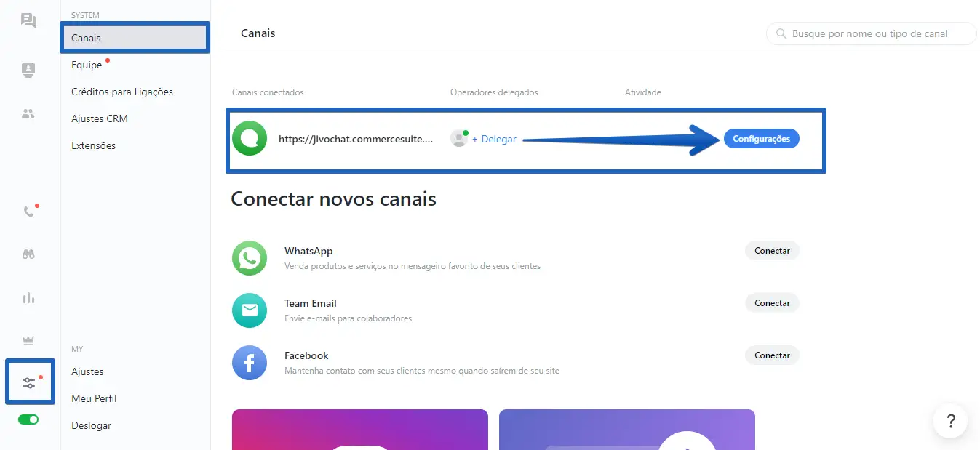Open the phone calls icon
980x450 pixels.
pos(29,212)
